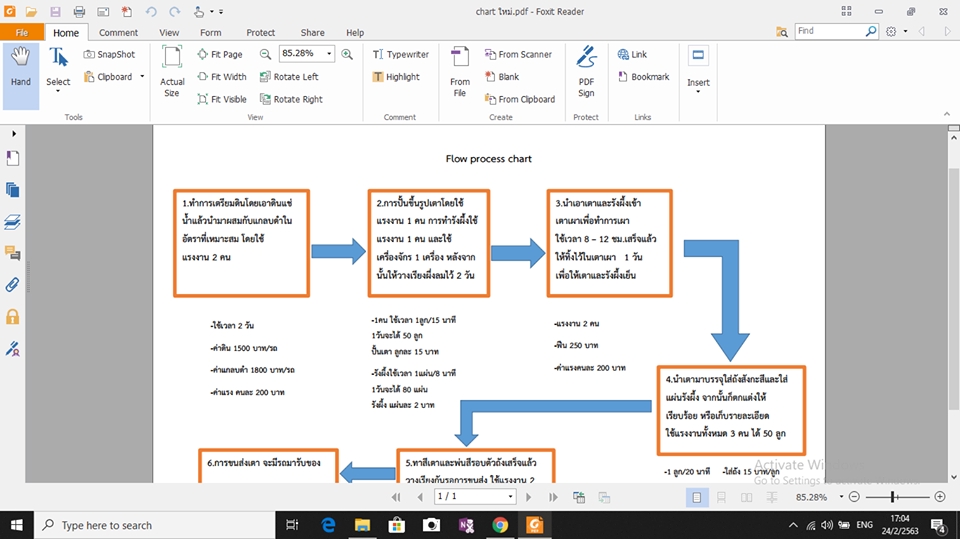Activate the Highlight tool
Screen dimensions: 960x539
tap(396, 77)
